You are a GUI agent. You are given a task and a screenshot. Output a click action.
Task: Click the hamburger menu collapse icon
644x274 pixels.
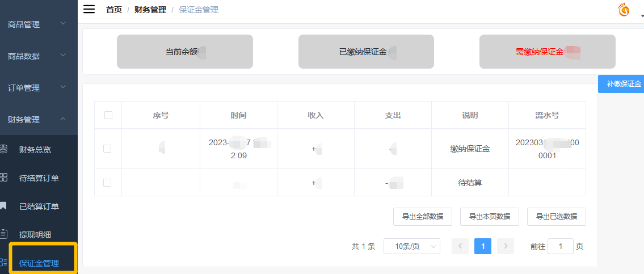[89, 9]
